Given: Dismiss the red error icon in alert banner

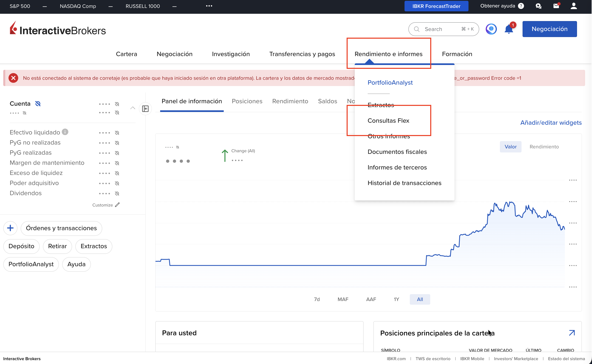Looking at the screenshot, I should (x=14, y=78).
